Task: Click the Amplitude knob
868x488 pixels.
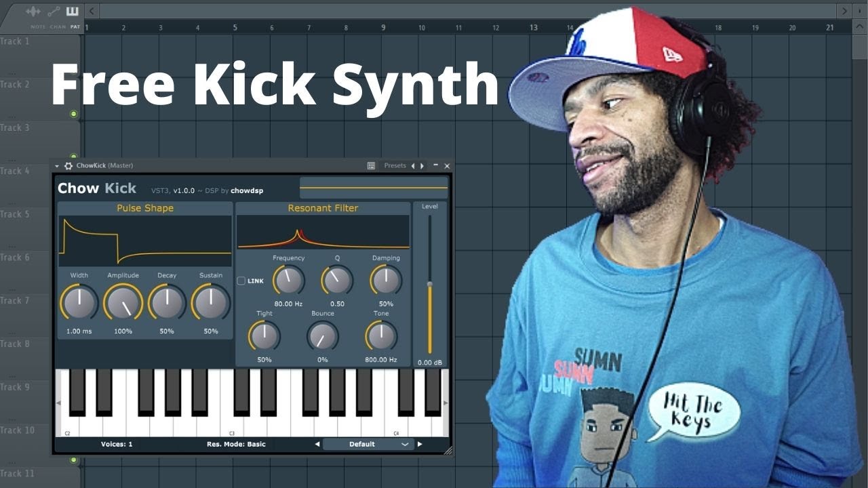Action: (x=123, y=302)
